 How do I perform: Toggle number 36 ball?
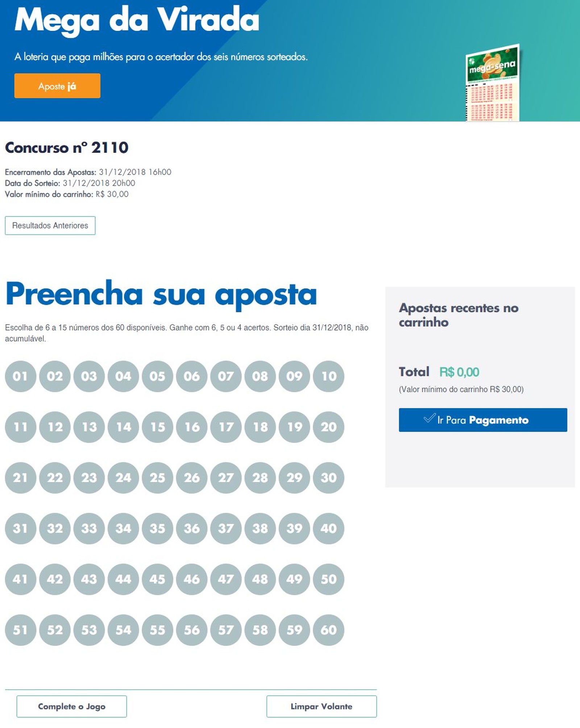click(191, 528)
